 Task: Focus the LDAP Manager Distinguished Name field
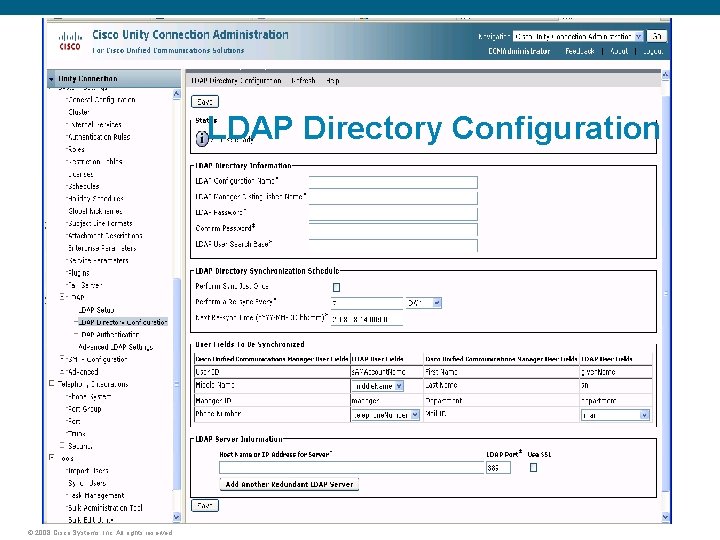point(393,198)
